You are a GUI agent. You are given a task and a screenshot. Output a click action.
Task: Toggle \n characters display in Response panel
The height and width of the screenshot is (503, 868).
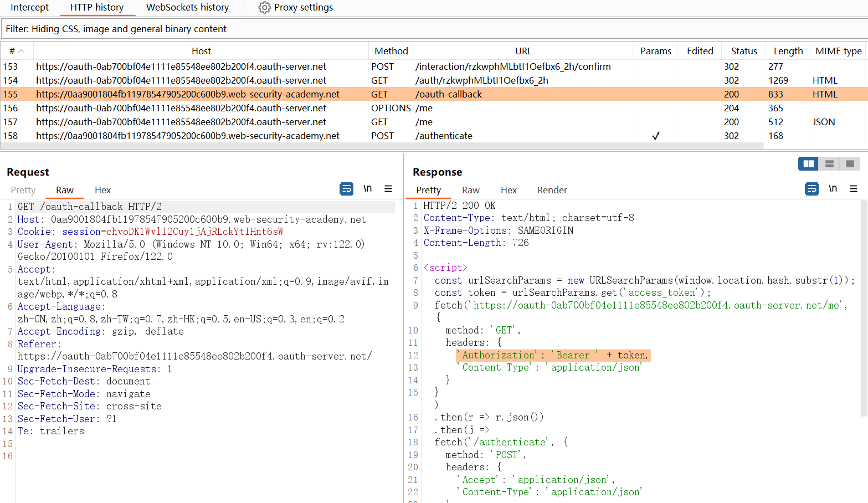[833, 189]
